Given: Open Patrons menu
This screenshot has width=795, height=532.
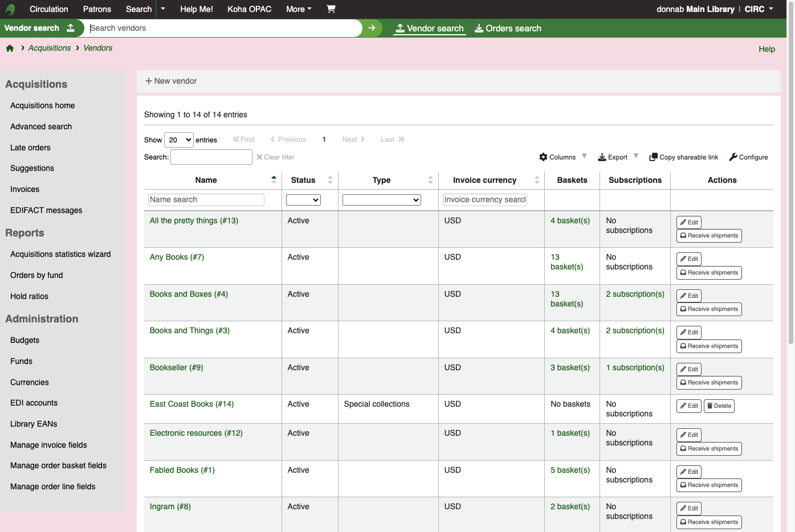Looking at the screenshot, I should click(97, 9).
